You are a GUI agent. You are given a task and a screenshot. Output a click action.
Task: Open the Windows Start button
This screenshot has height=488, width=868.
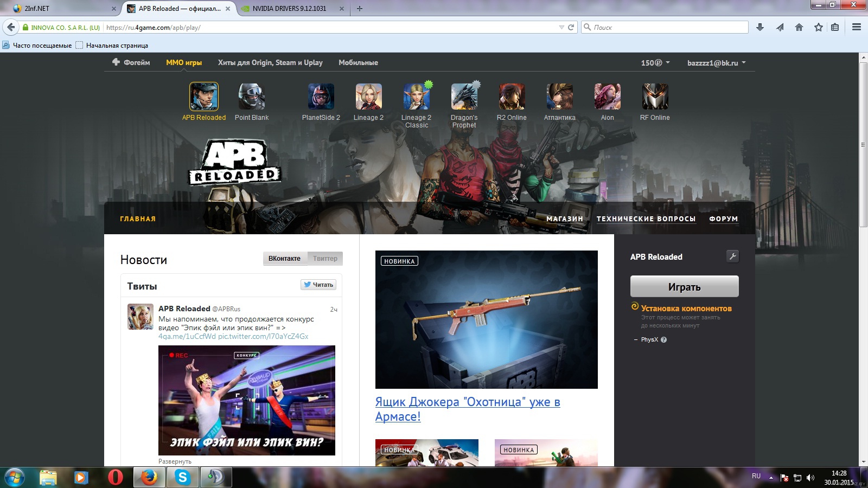coord(15,477)
